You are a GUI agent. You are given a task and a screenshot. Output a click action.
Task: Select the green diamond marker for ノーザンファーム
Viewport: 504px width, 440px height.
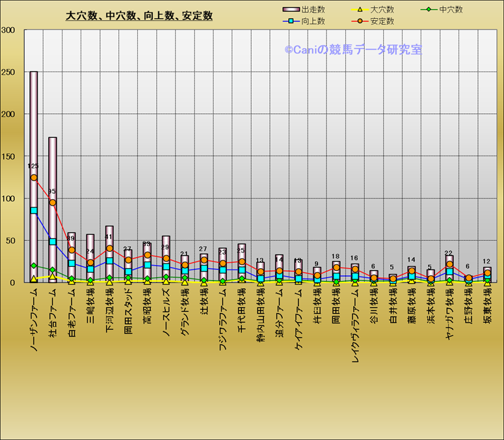click(x=34, y=266)
